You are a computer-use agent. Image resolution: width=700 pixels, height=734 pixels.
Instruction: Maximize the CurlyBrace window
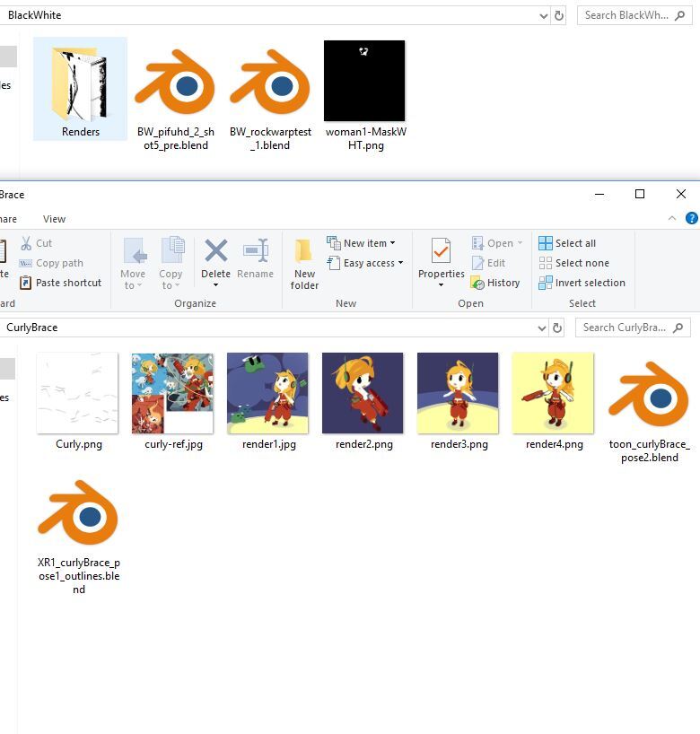tap(640, 194)
